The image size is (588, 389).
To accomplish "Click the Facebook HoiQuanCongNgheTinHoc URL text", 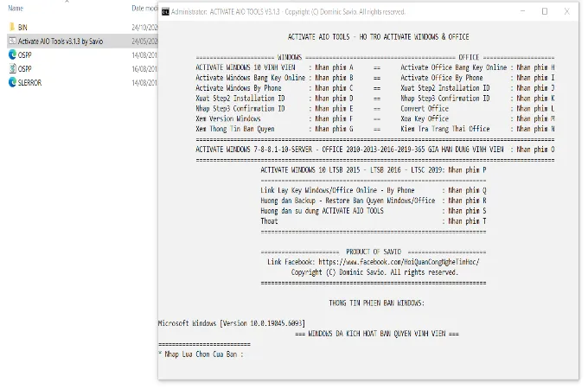I will (399, 262).
